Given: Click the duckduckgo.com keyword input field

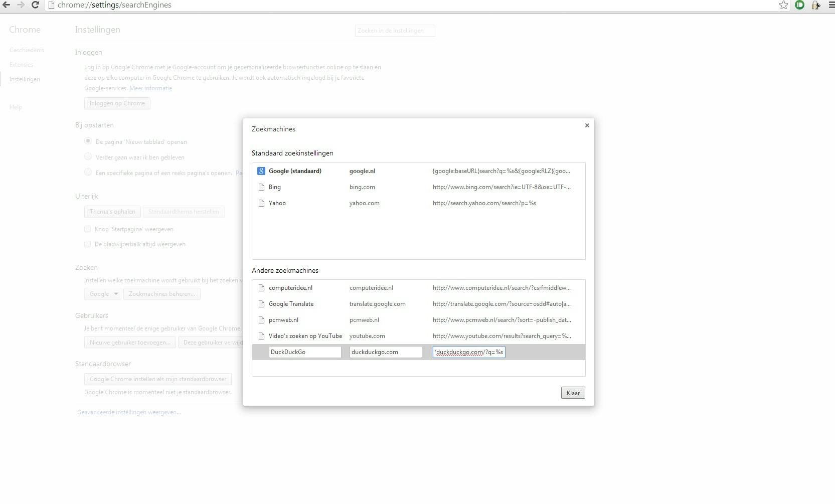Looking at the screenshot, I should point(386,352).
